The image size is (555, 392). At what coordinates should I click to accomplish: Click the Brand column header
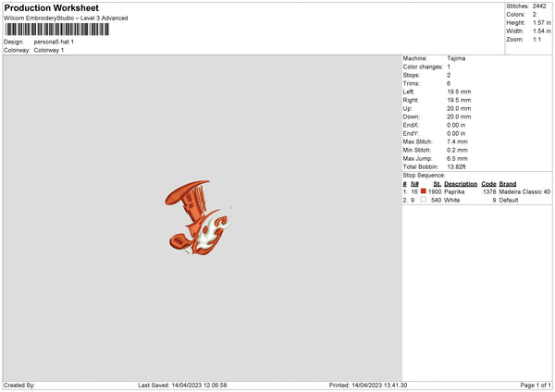(x=508, y=184)
